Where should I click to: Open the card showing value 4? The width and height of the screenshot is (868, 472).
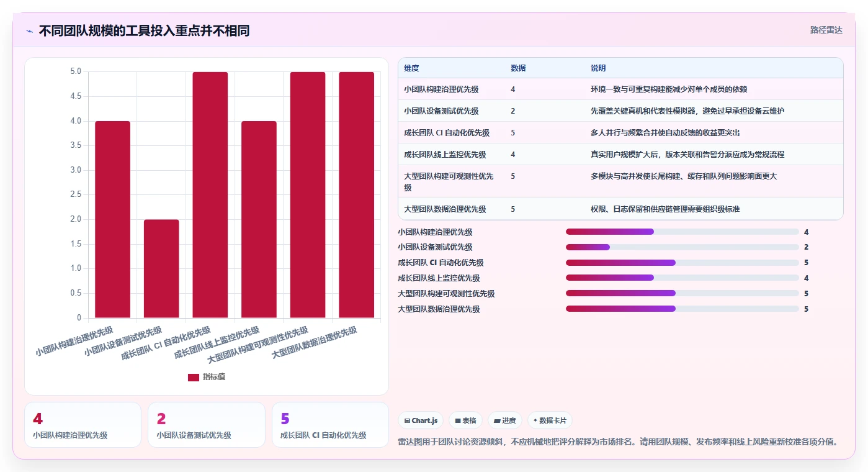pos(83,425)
